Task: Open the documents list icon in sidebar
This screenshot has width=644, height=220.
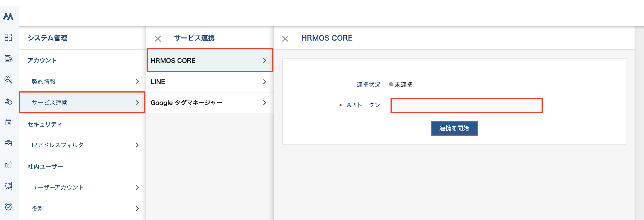Action: [8, 185]
